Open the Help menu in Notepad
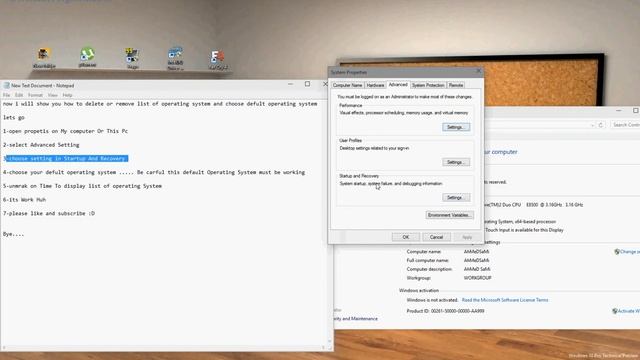The width and height of the screenshot is (640, 360). [x=67, y=95]
